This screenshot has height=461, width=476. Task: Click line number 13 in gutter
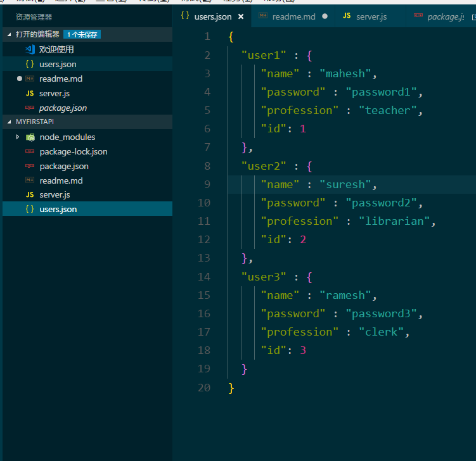[204, 258]
